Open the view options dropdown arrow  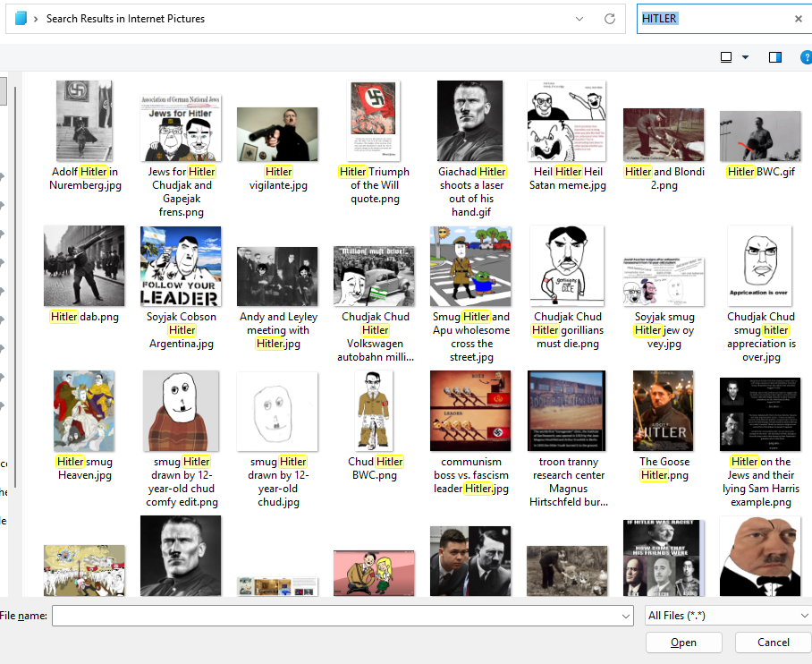click(x=745, y=57)
